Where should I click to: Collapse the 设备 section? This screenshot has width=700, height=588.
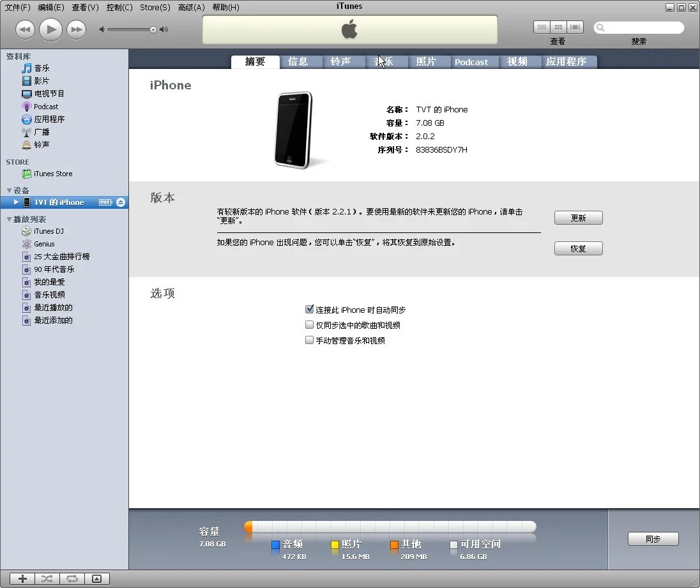[x=9, y=190]
